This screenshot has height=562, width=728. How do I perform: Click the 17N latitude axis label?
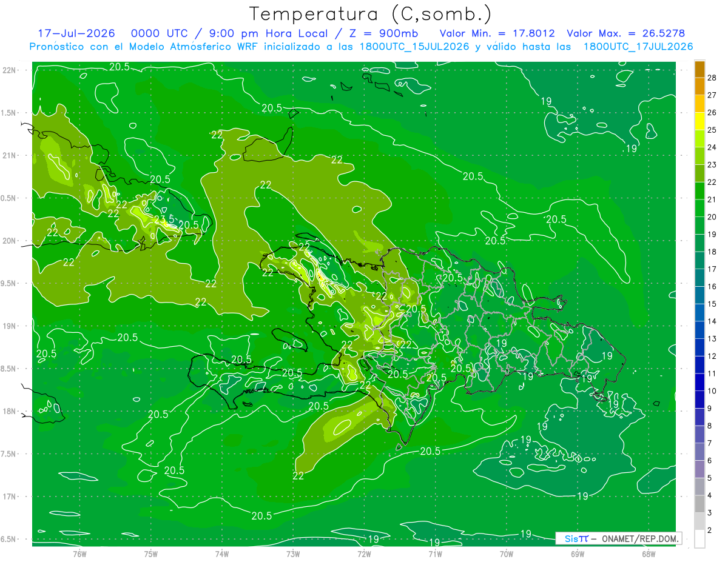[x=8, y=497]
